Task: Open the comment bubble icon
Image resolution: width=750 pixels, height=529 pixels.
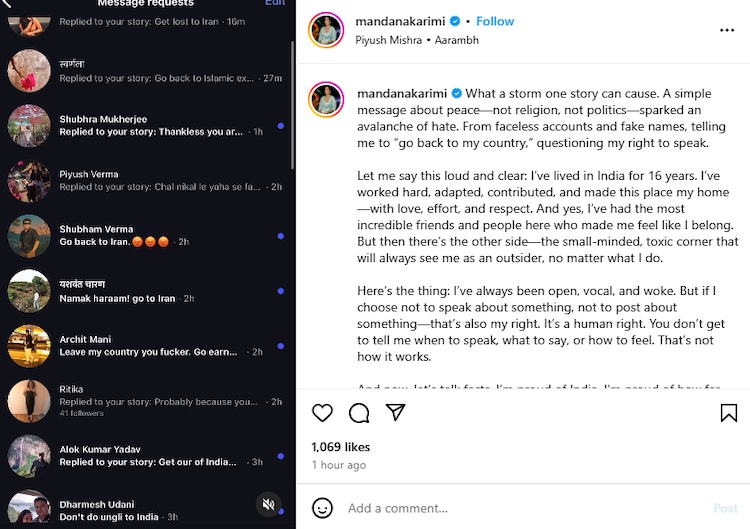Action: pyautogui.click(x=359, y=413)
